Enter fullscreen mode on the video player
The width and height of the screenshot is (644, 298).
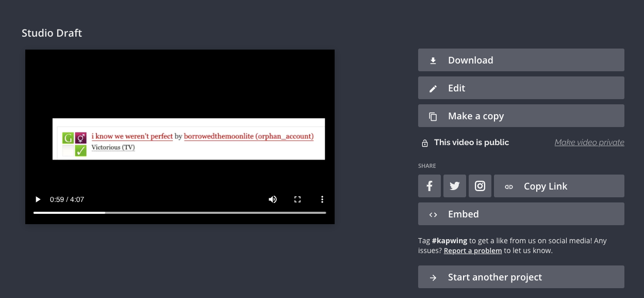pyautogui.click(x=298, y=199)
